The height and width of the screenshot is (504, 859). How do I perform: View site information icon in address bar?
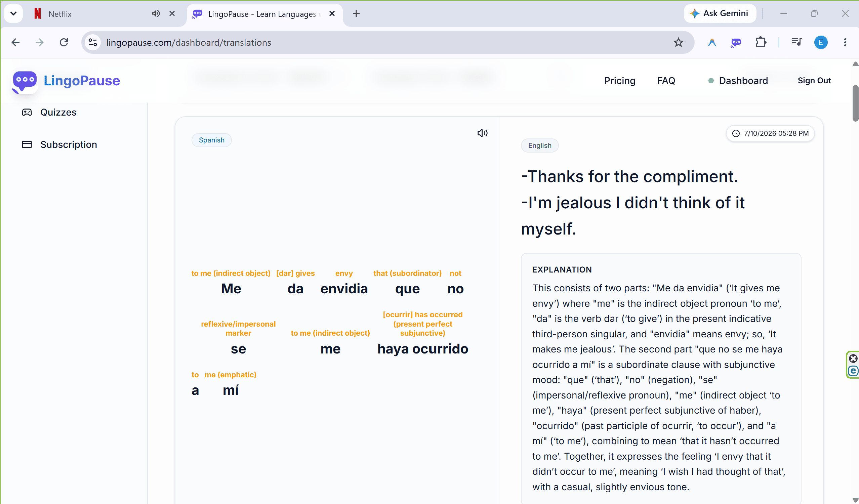[93, 42]
